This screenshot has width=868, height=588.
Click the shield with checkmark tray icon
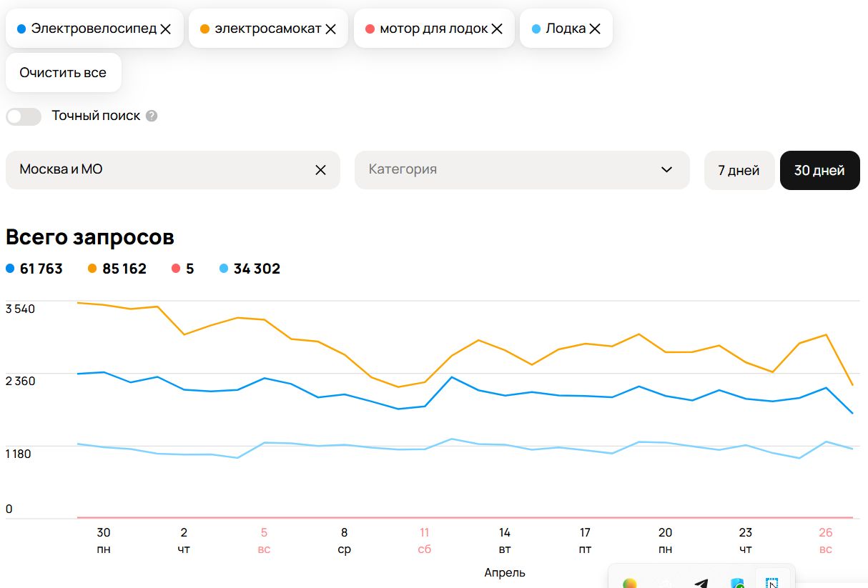click(736, 582)
